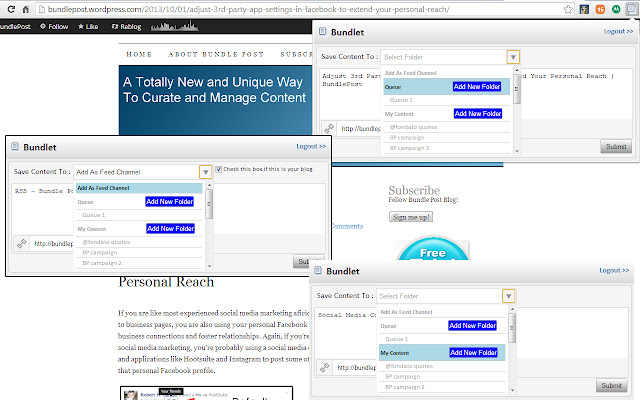Click the browser address bar URL
Image resolution: width=640 pixels, height=400 pixels.
click(248, 9)
